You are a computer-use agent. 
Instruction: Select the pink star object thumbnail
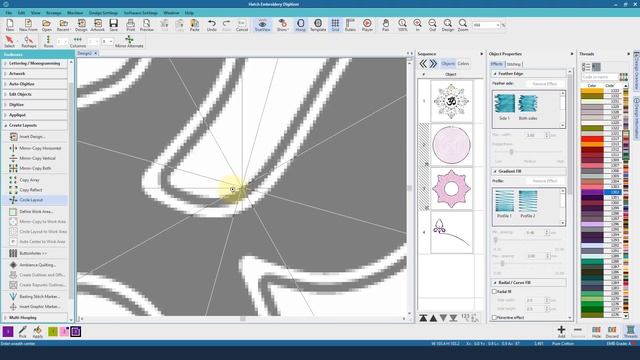click(451, 189)
